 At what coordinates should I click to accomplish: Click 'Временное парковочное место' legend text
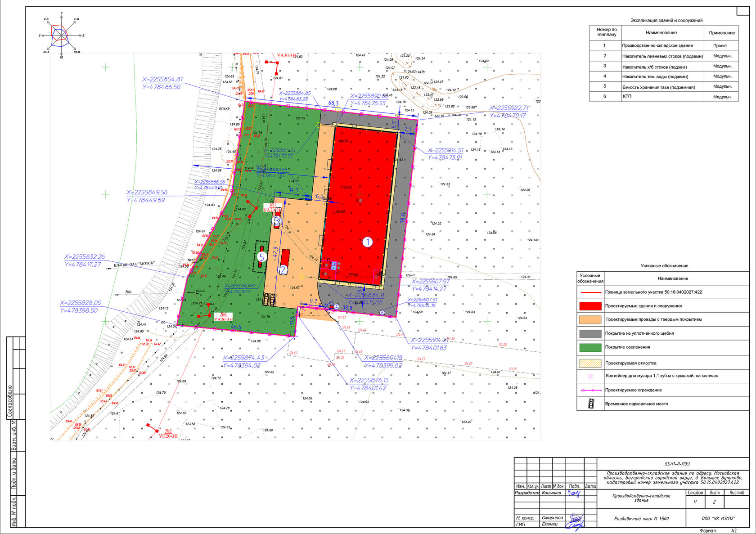[636, 404]
